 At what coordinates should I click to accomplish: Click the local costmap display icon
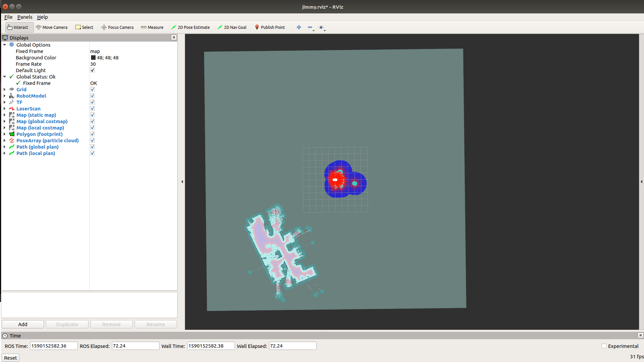coord(12,127)
